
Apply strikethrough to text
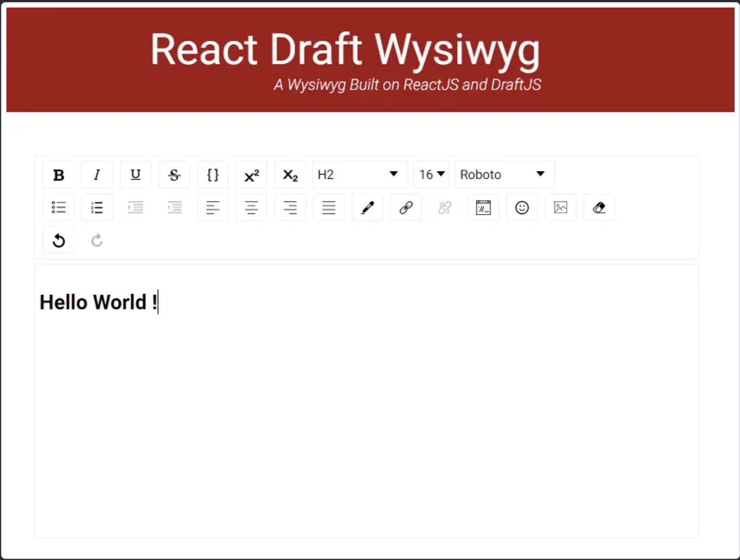pyautogui.click(x=174, y=175)
